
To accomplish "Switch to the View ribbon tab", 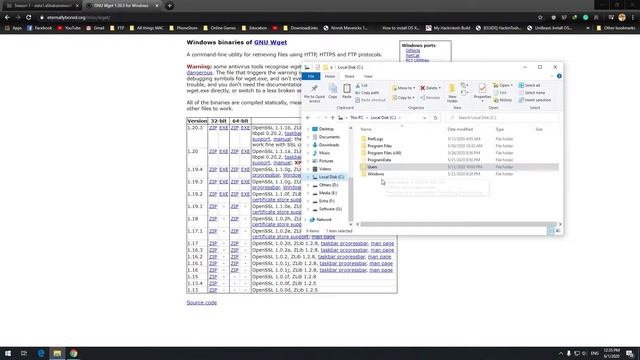I will (368, 76).
